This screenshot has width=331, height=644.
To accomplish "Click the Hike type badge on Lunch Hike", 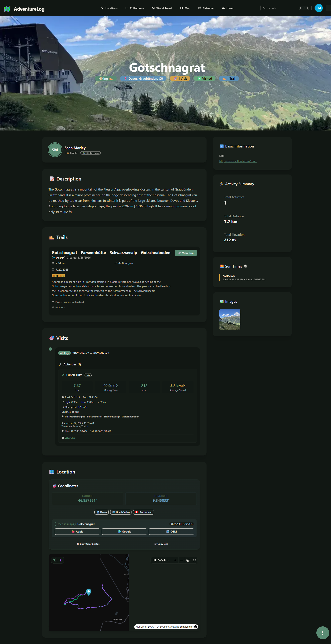I will (88, 375).
